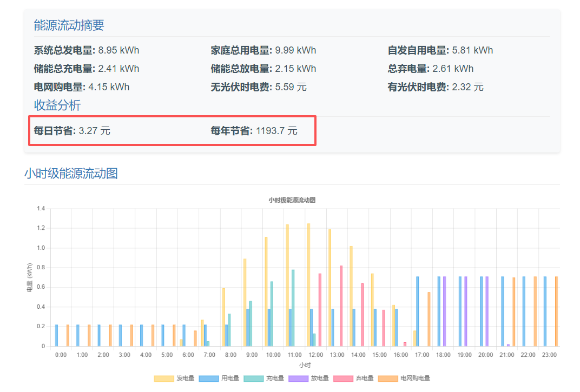
Task: Click the 小时级能源流动图 page heading
Action: pos(71,174)
